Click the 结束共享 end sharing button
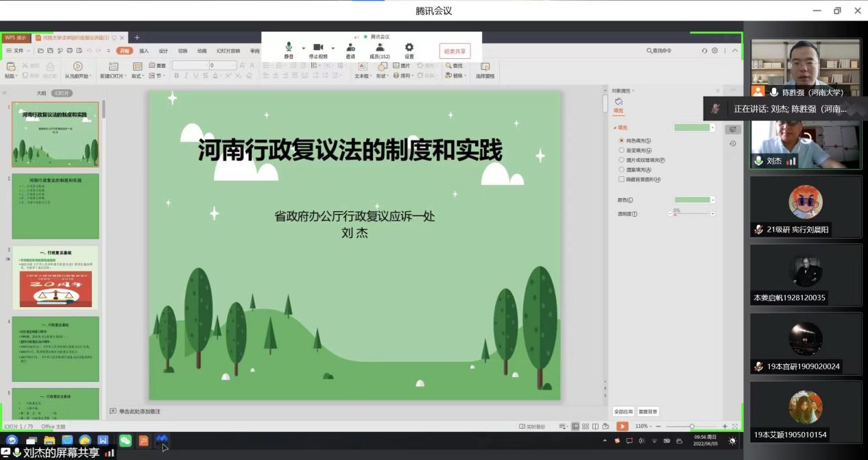 coord(455,51)
